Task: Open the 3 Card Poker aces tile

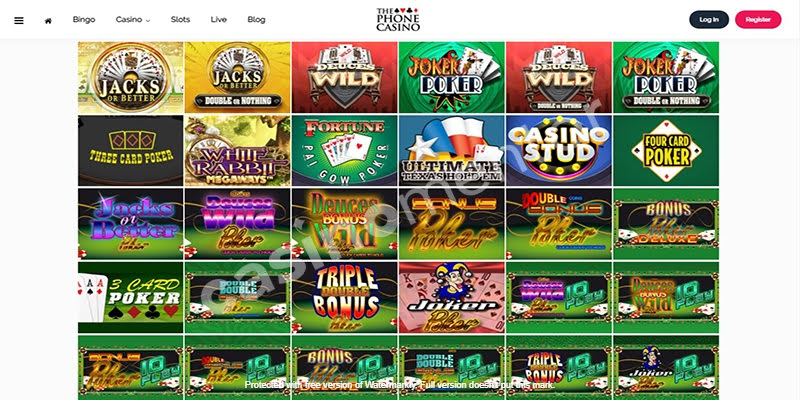Action: coord(131,297)
